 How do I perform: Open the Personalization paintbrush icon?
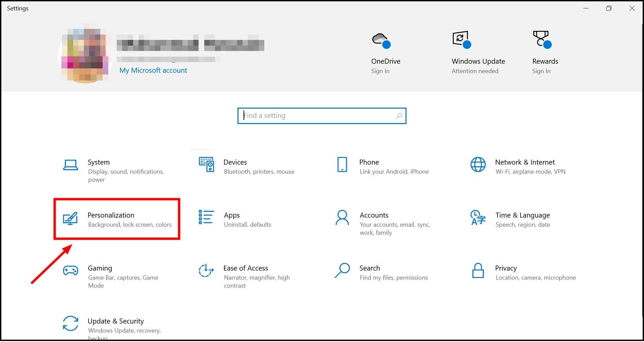[70, 218]
